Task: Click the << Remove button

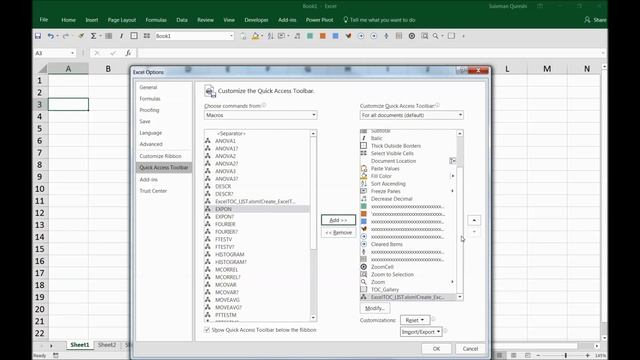Action: (x=338, y=232)
